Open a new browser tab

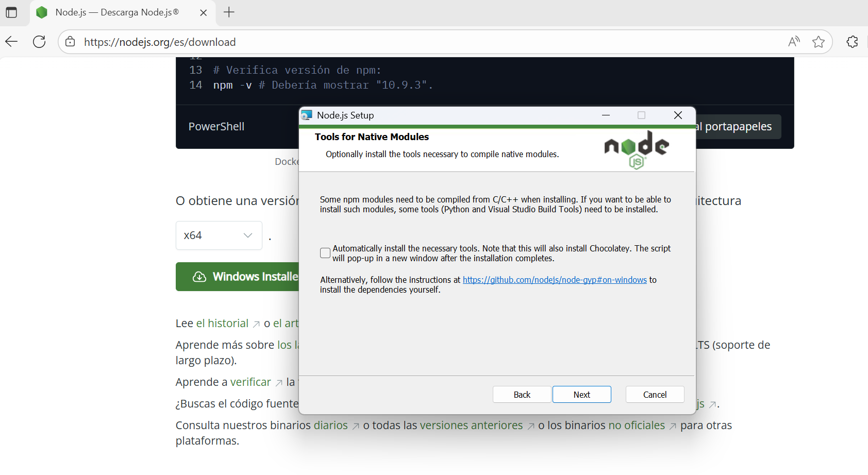coord(229,12)
